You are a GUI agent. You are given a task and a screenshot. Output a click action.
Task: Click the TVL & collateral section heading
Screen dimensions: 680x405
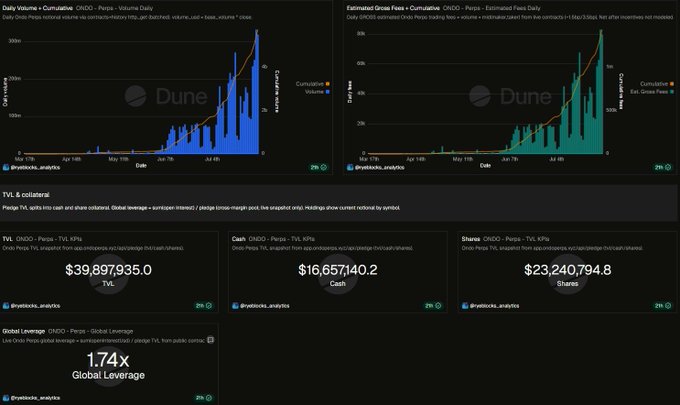(x=26, y=195)
